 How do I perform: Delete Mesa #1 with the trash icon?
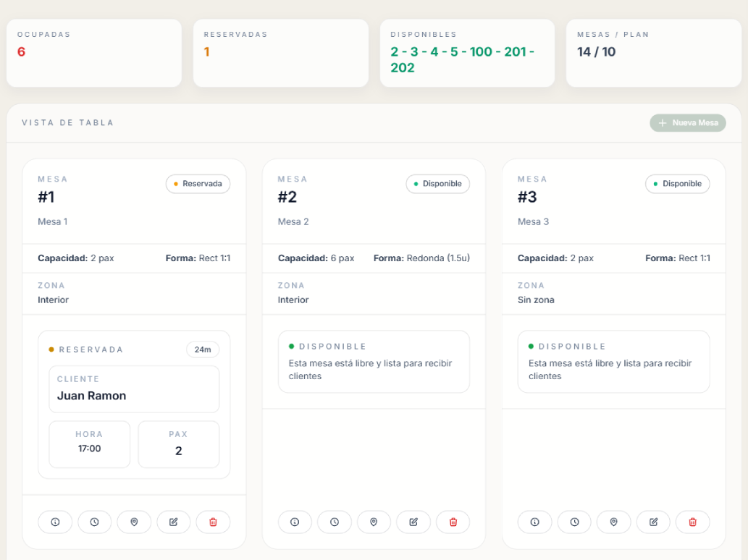213,522
